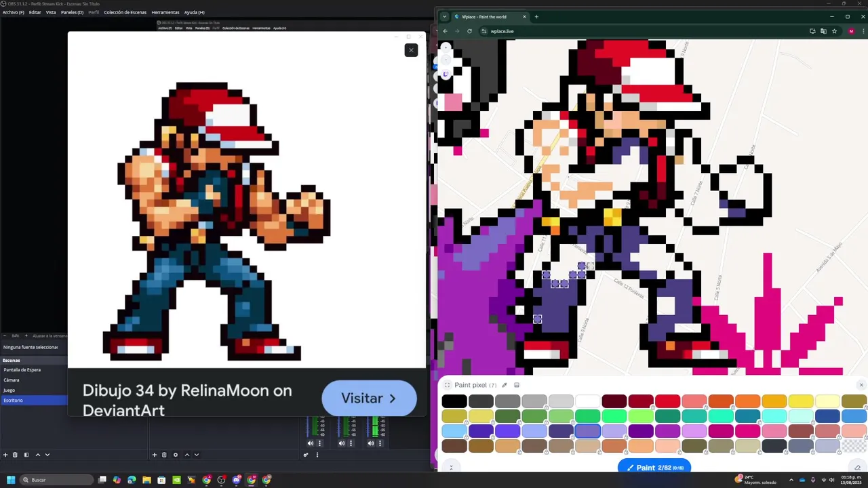The image size is (868, 488).
Task: Click the Visitar button
Action: [x=369, y=398]
